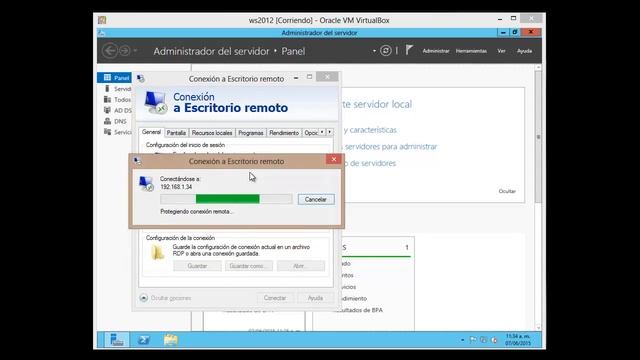This screenshot has width=640, height=360.
Task: Switch to the Recursos locales tab
Action: 212,133
